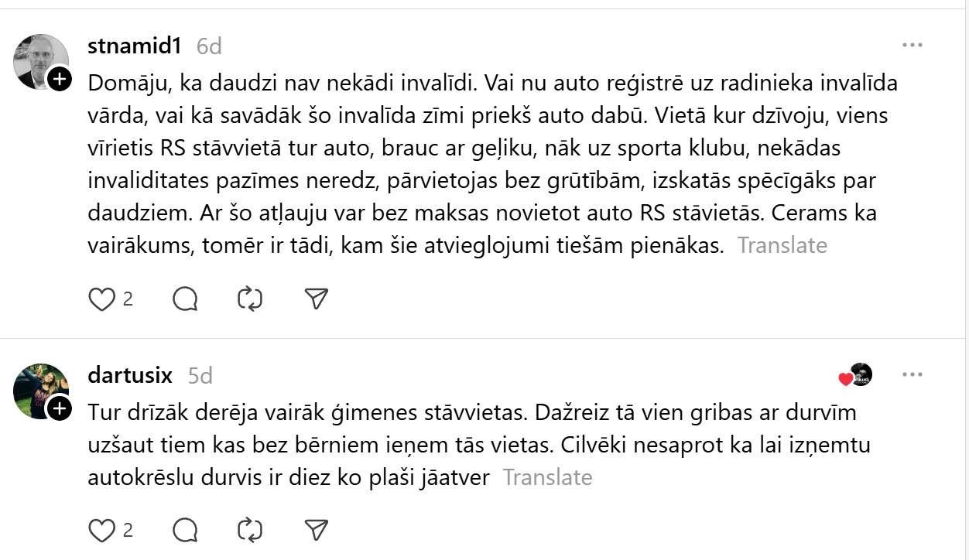The width and height of the screenshot is (969, 560).
Task: Follow dartusix via plus badge
Action: pos(60,408)
